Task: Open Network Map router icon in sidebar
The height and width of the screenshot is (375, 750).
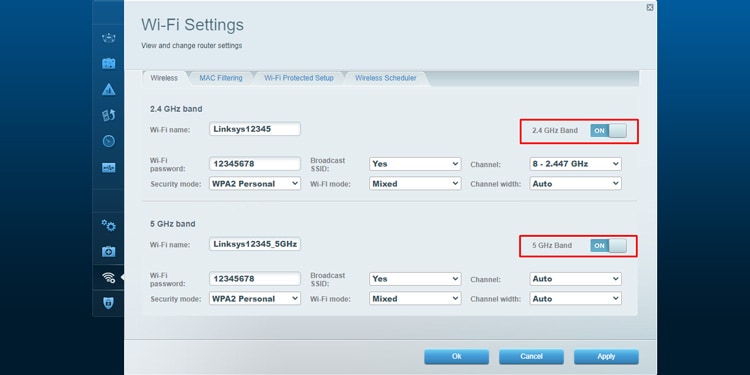Action: coord(109,38)
